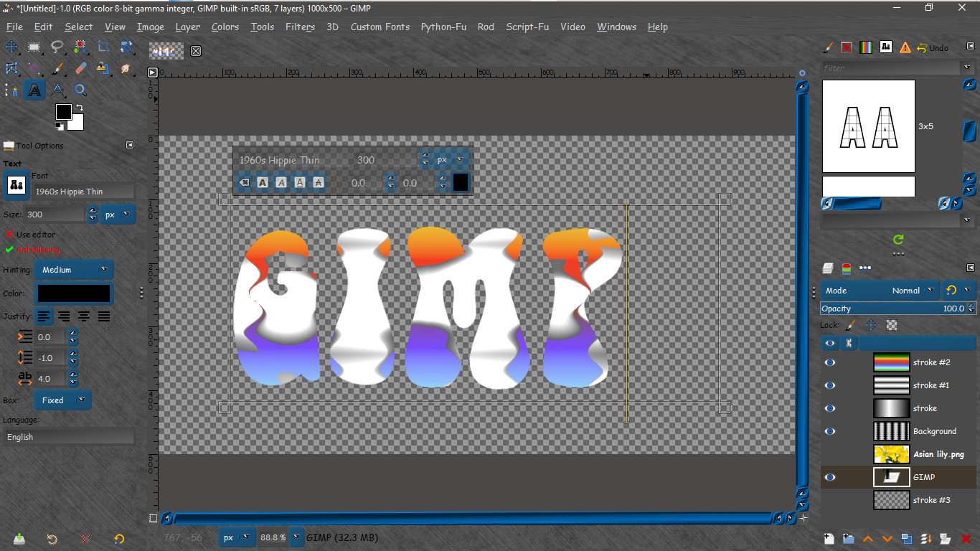Viewport: 980px width, 551px height.
Task: Open the on-canvas text px unit dropdown
Action: coord(451,160)
